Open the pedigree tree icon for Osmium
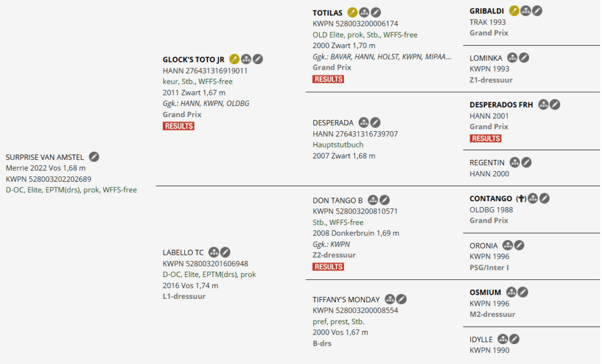The height and width of the screenshot is (364, 602). (x=511, y=292)
